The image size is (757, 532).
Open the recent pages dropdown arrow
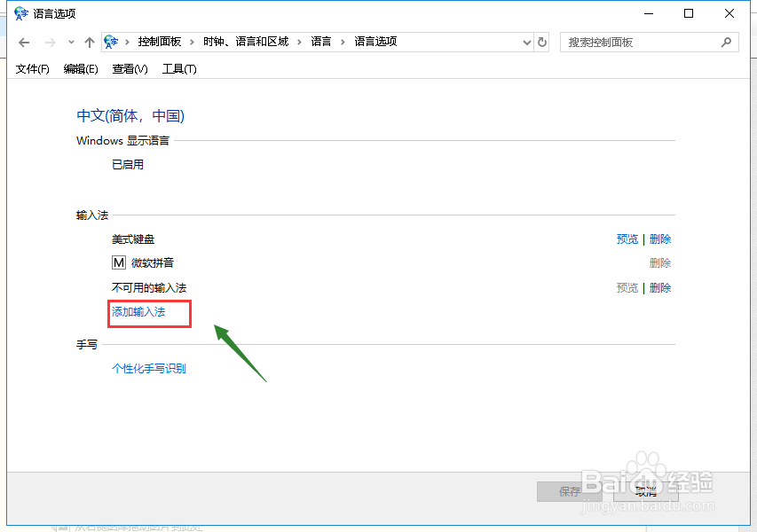click(71, 42)
